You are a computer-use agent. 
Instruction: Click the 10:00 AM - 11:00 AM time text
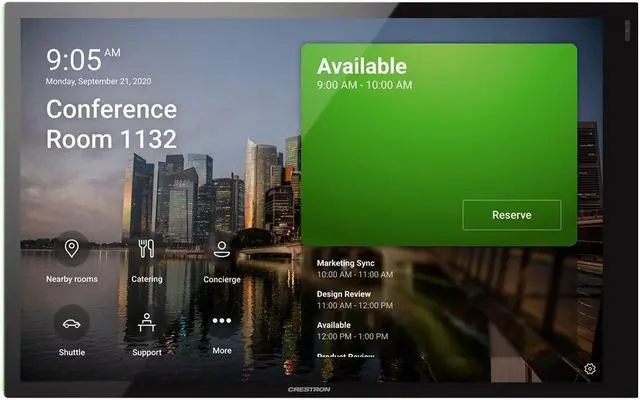coord(355,274)
